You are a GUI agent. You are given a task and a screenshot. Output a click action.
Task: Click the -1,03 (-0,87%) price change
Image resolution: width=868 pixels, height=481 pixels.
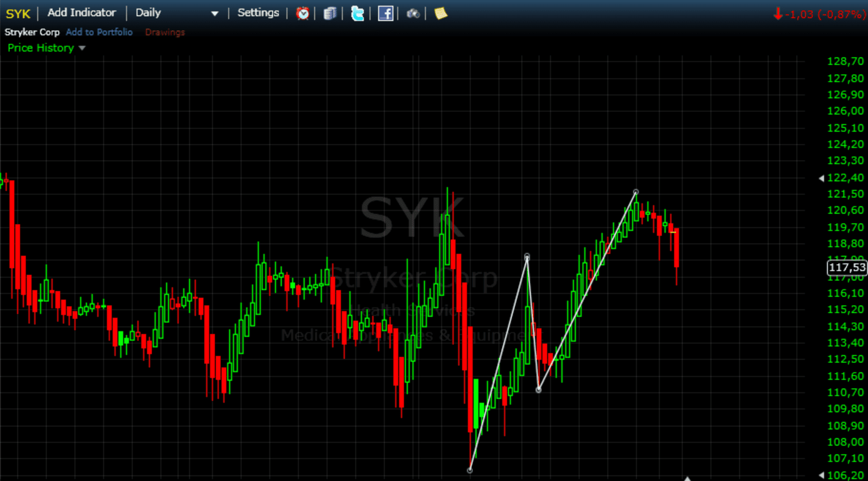click(826, 14)
